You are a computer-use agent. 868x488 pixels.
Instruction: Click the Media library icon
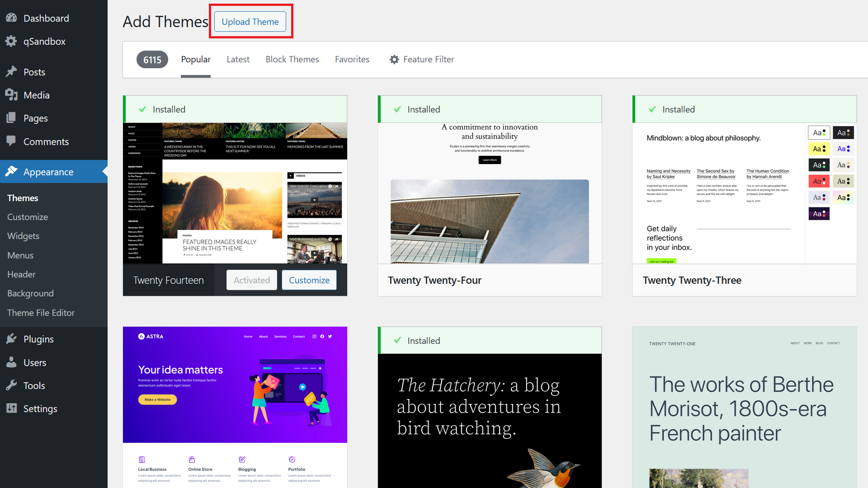click(11, 95)
